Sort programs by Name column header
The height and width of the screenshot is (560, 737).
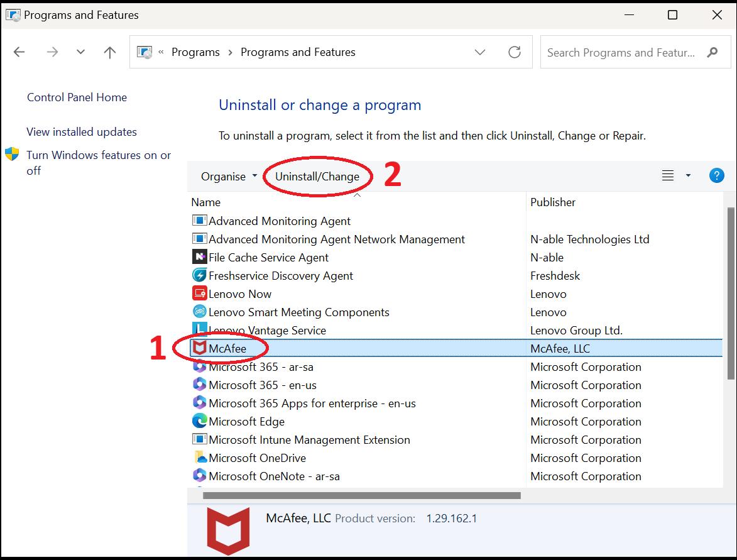(x=206, y=202)
